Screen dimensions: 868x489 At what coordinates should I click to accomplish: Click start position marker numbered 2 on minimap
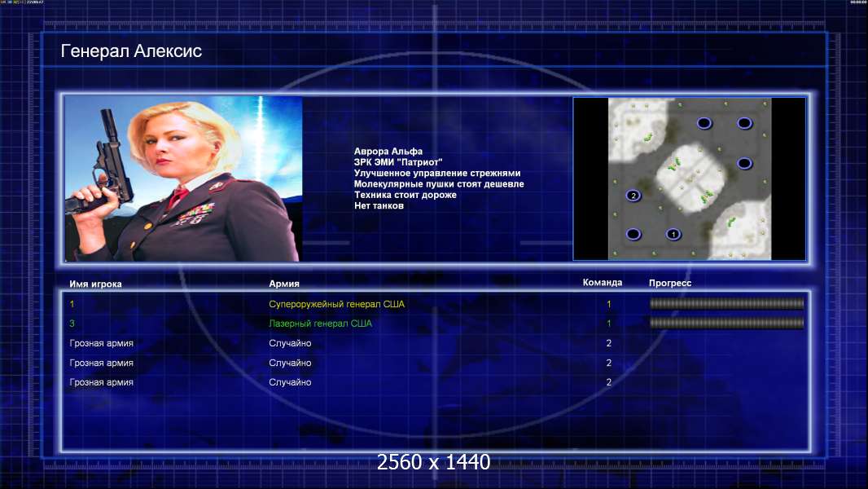pyautogui.click(x=633, y=196)
